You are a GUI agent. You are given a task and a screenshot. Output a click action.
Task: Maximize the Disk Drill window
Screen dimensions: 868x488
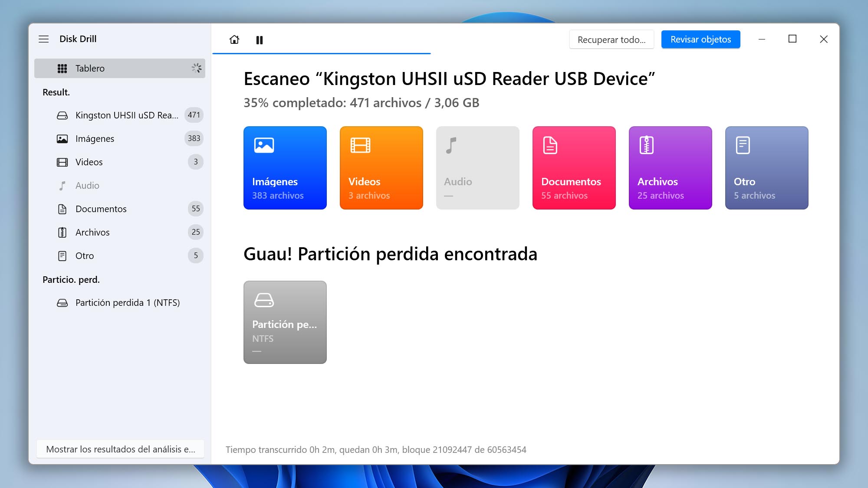click(792, 39)
